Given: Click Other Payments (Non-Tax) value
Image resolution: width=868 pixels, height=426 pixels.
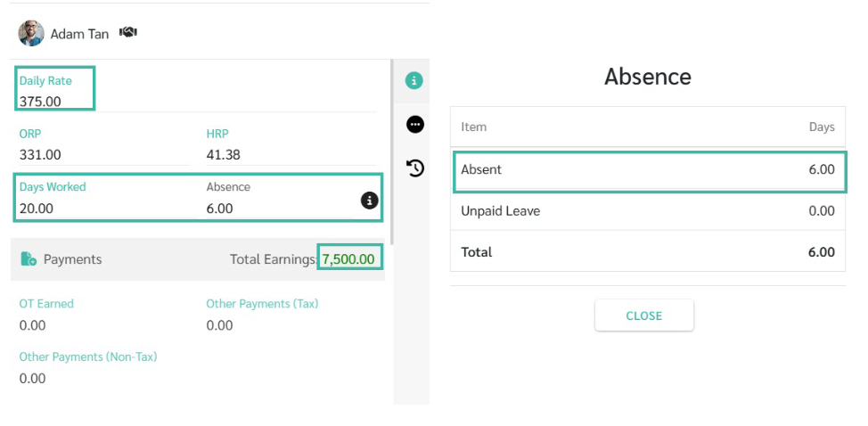Looking at the screenshot, I should [33, 379].
